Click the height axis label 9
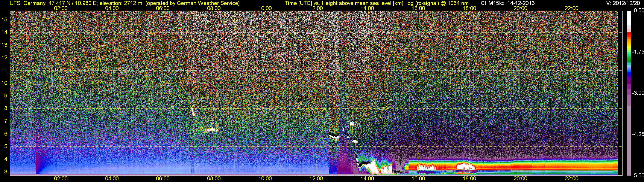The width and height of the screenshot is (644, 182). click(6, 96)
